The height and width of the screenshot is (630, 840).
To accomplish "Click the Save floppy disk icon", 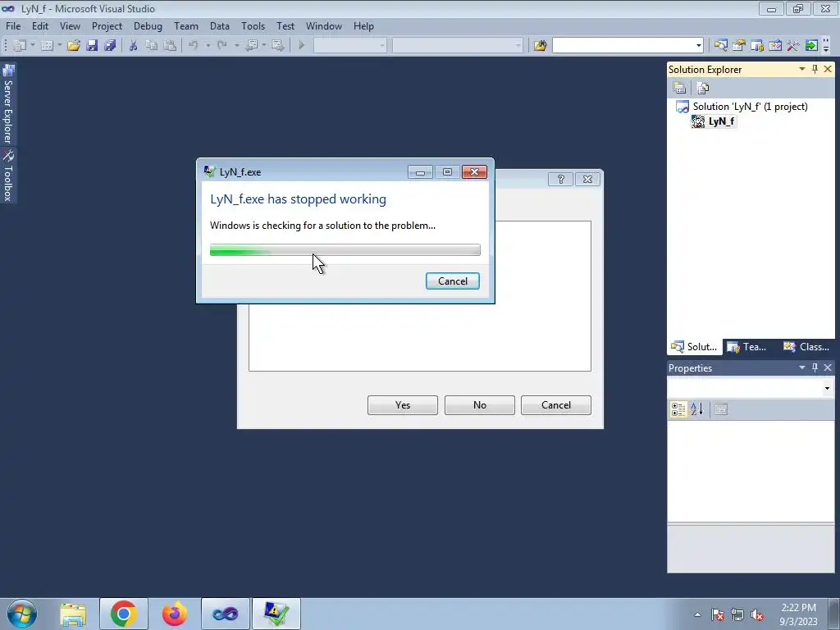I will [x=92, y=46].
